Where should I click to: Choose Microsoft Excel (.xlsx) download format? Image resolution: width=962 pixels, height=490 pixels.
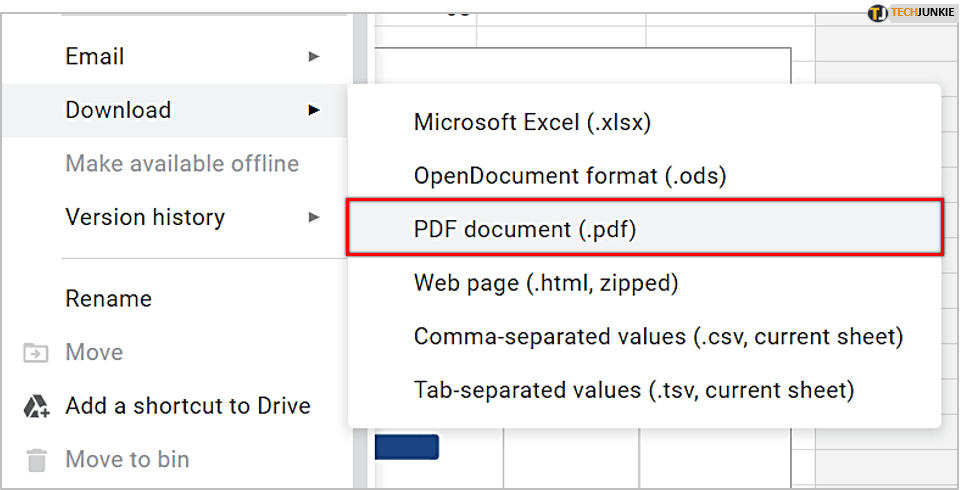click(x=532, y=123)
